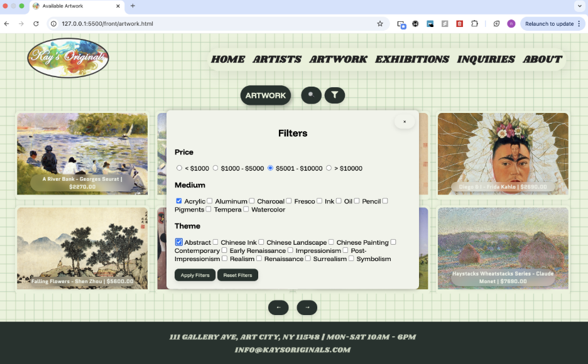Check the Chinese Painting theme checkbox

point(331,242)
